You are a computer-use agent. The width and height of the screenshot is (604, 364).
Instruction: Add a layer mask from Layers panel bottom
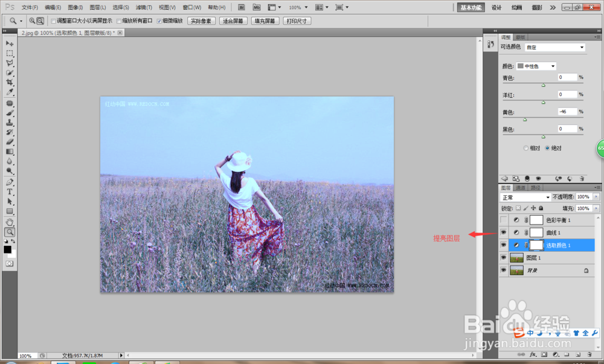[544, 354]
